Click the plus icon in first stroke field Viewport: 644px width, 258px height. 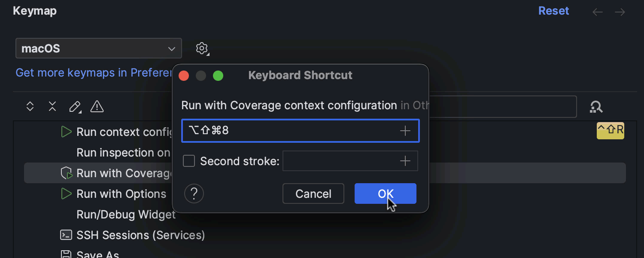[405, 131]
